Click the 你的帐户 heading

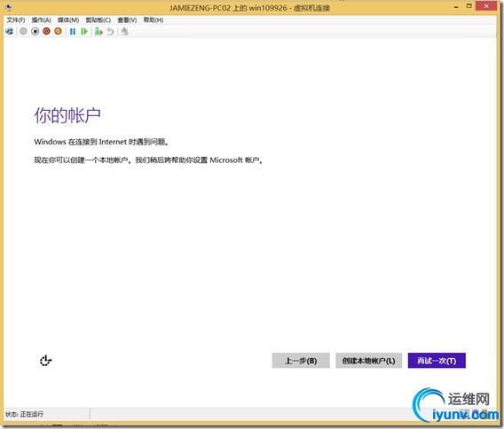point(67,115)
